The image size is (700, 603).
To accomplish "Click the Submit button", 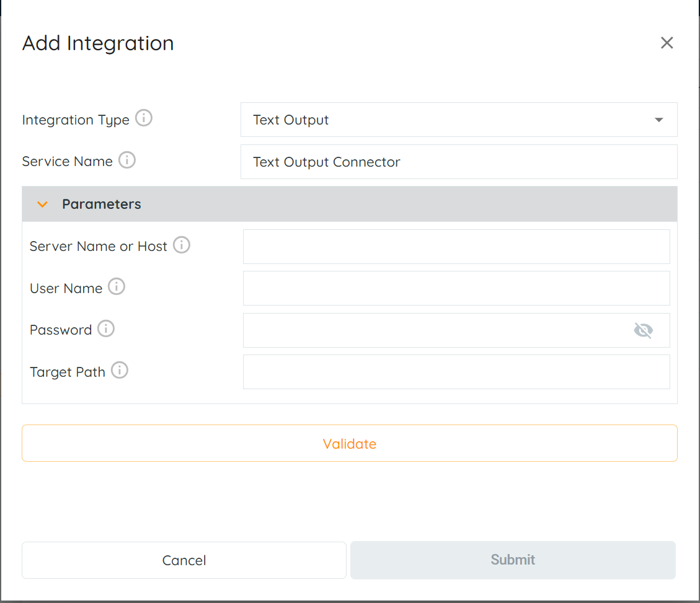I will (x=513, y=560).
